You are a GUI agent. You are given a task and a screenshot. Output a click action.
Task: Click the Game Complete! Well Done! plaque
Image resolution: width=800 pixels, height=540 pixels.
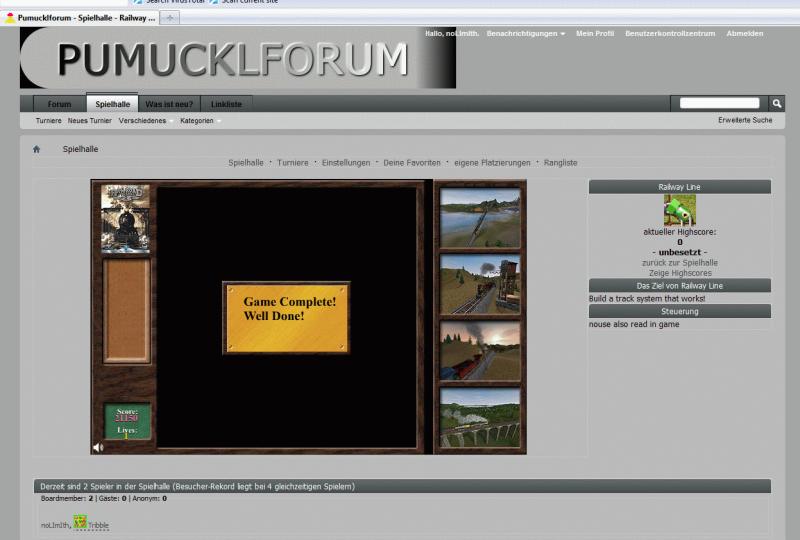(x=286, y=317)
